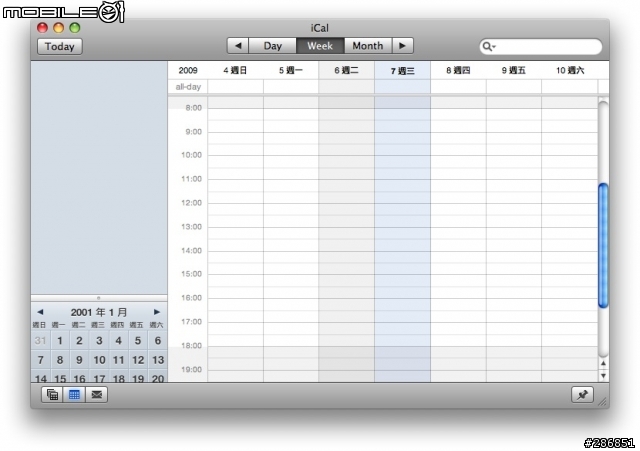Switch to Month view
The height and width of the screenshot is (451, 640).
pyautogui.click(x=368, y=46)
